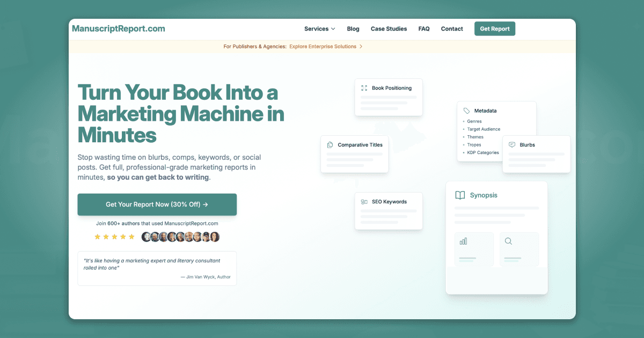Click the ManuscriptReport.com logo
This screenshot has height=338, width=644.
[119, 29]
